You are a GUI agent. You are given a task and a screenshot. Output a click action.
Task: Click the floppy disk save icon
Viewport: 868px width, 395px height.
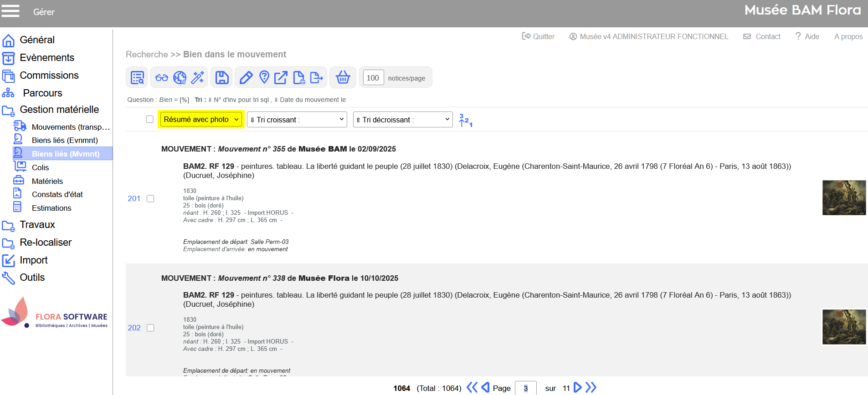tap(222, 77)
